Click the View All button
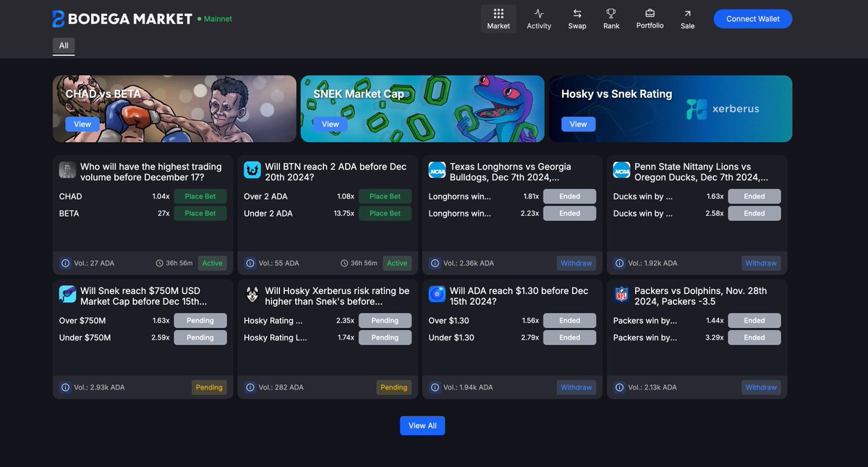Screen dimensions: 868x467 pyautogui.click(x=422, y=426)
